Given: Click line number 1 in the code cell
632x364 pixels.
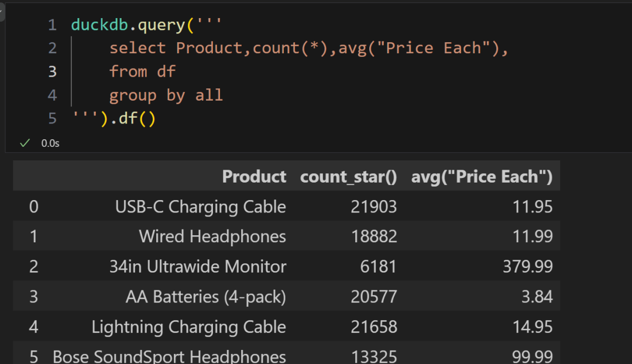Looking at the screenshot, I should pos(53,25).
